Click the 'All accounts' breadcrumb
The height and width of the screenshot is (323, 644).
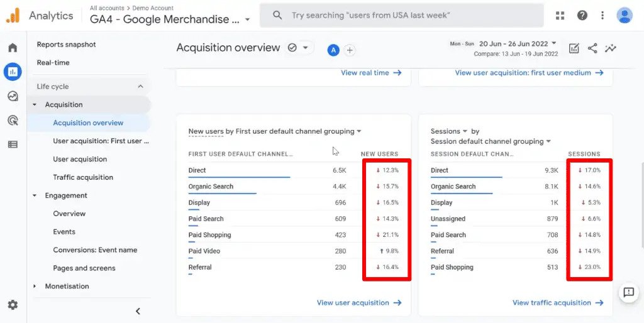(x=107, y=8)
